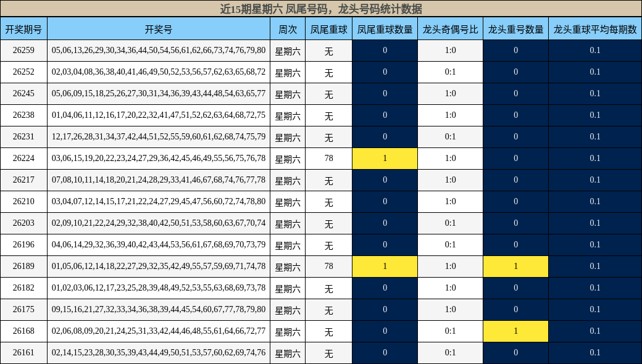Click the 凤尾重球数量 column header
This screenshot has height=364, width=642.
coord(385,29)
